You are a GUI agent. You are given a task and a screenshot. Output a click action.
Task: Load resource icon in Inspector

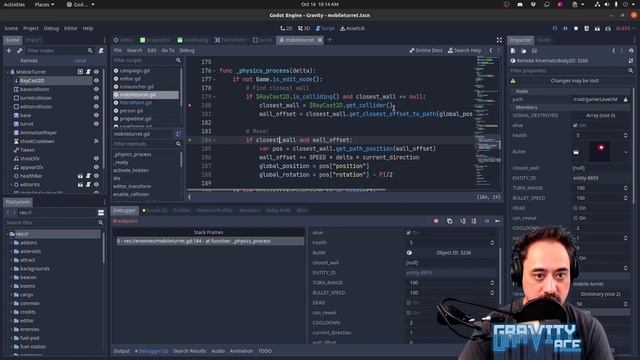[524, 51]
